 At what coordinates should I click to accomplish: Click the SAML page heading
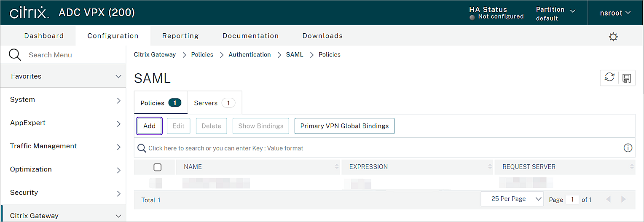tap(152, 78)
